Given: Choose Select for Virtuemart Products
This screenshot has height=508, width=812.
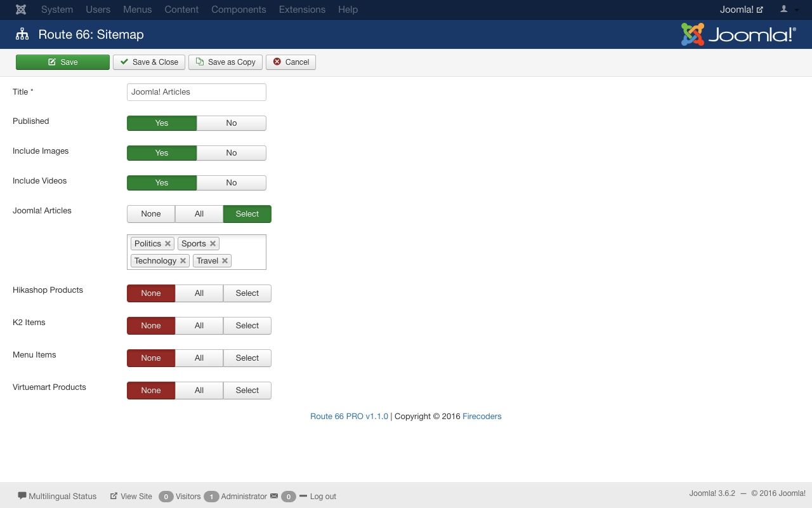Looking at the screenshot, I should [247, 391].
